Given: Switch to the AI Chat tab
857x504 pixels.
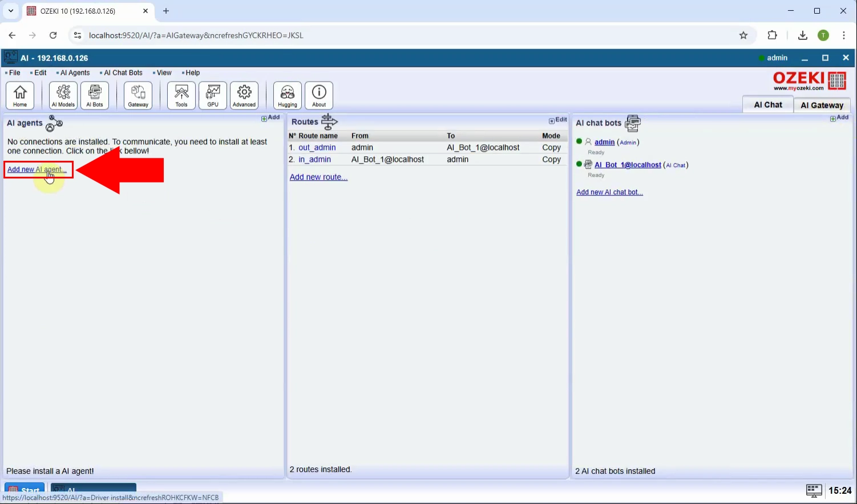Looking at the screenshot, I should click(x=768, y=104).
